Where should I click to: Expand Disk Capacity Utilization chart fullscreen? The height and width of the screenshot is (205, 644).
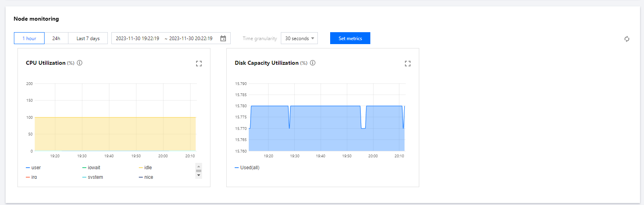[x=408, y=64]
